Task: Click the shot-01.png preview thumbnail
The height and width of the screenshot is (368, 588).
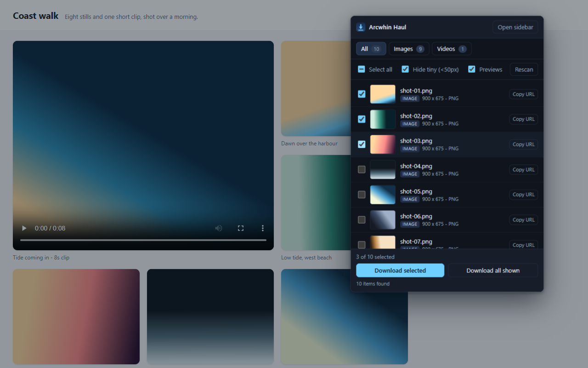Action: point(383,94)
